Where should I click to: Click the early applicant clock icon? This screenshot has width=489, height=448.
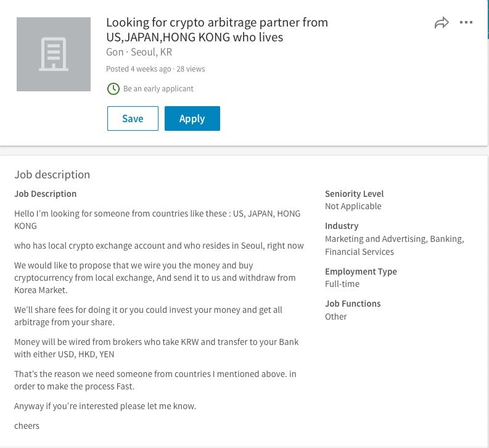(113, 89)
